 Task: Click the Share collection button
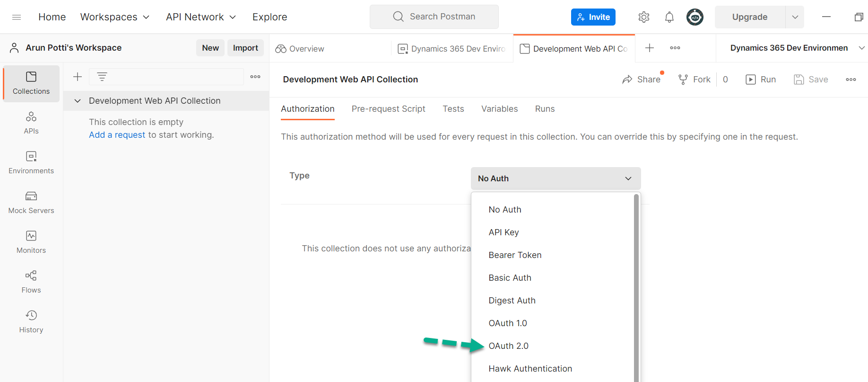(x=642, y=80)
